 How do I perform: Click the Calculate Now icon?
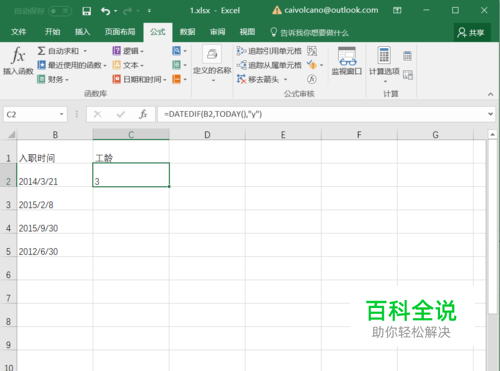pos(407,56)
